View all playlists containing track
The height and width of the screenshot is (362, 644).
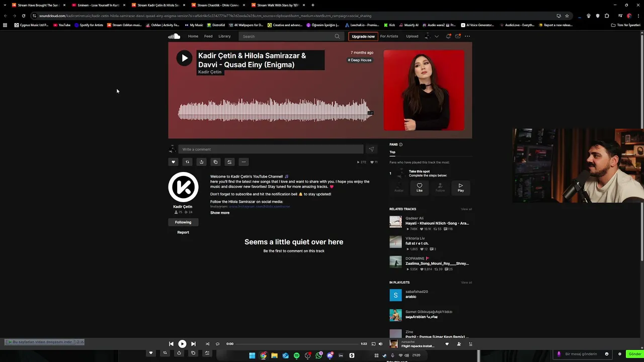tap(466, 283)
